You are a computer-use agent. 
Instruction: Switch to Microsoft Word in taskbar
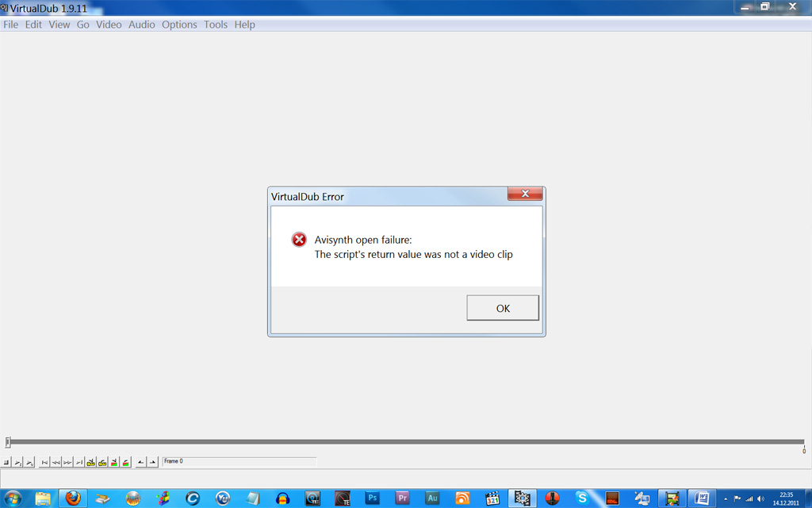(702, 498)
